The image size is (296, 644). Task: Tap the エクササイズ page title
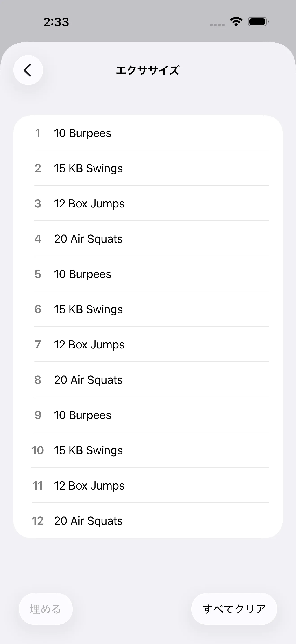[148, 70]
